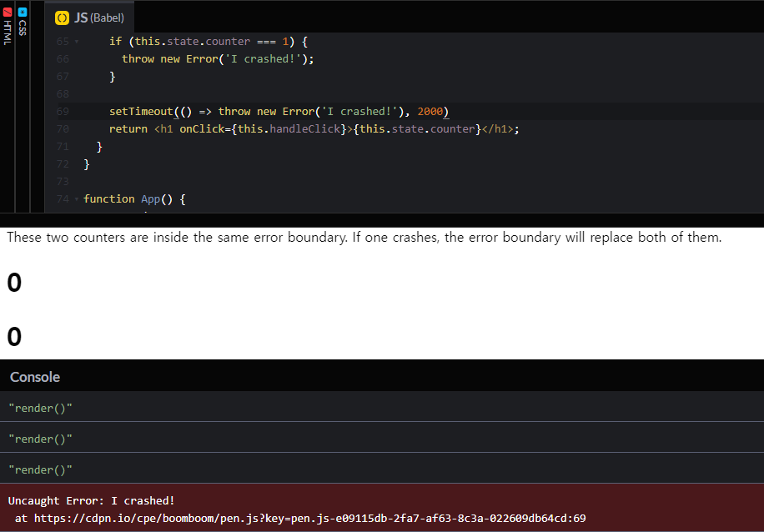Click line number 72 in gutter
Screen dimensions: 764x532
(x=63, y=164)
